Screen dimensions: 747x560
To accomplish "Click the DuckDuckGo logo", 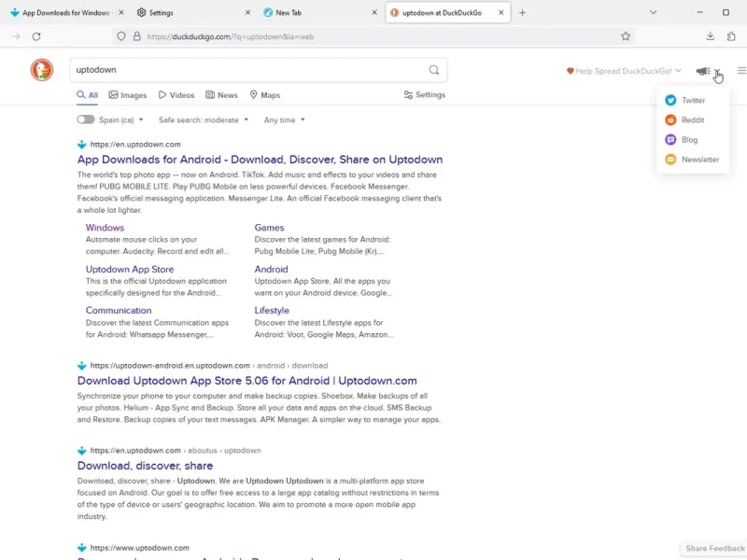I will [42, 70].
